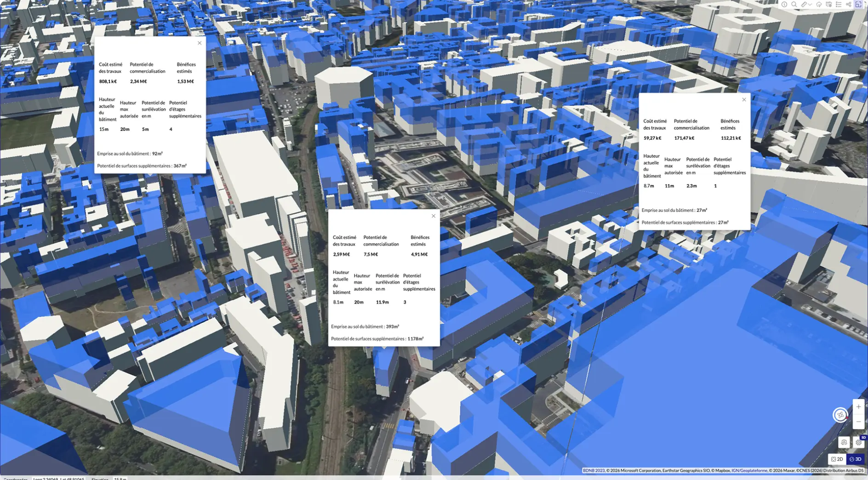Click 'Emprise au sol du bâtiment : 27m²' text

point(674,210)
